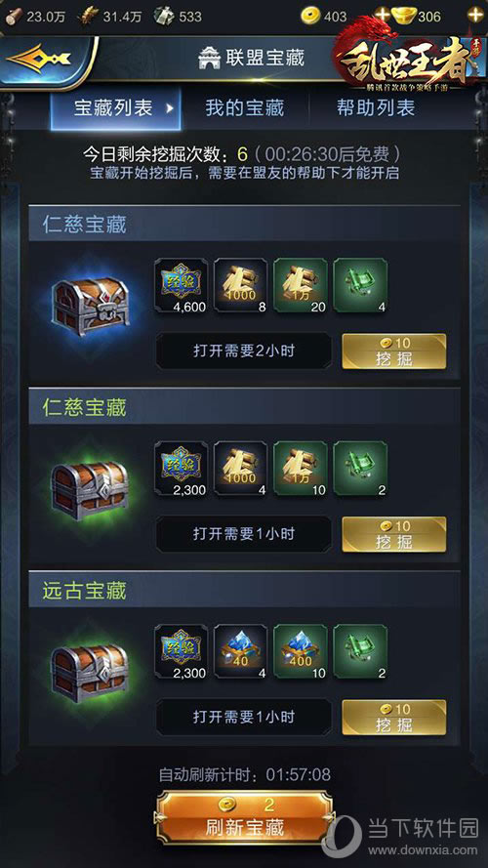Tap the wood resource 23.0万 icon
Screen dimensions: 488x868
15,15
